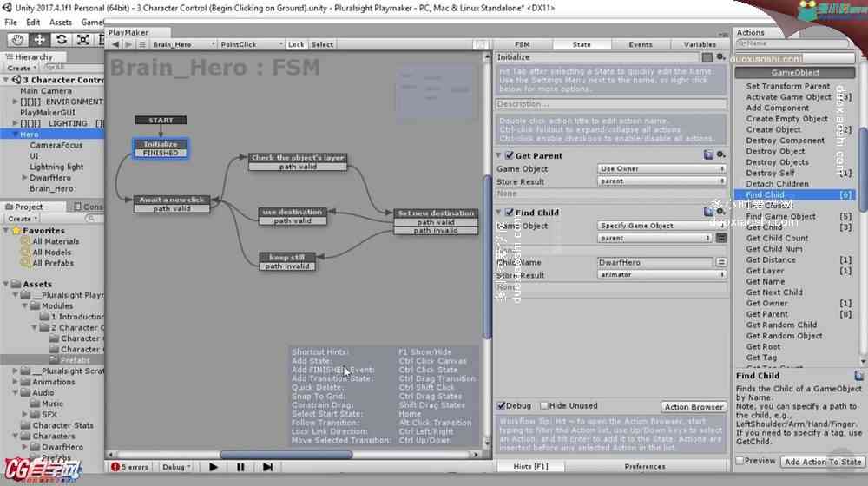Switch to the Variables tab

click(700, 44)
